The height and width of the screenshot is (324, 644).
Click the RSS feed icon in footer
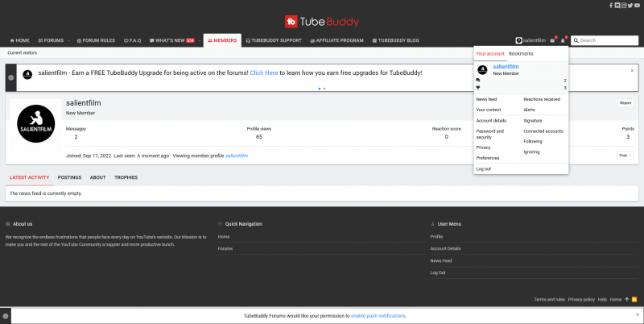pos(634,299)
